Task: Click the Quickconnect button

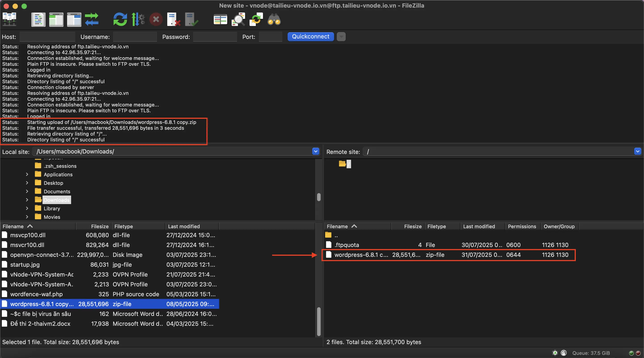Action: 311,36
